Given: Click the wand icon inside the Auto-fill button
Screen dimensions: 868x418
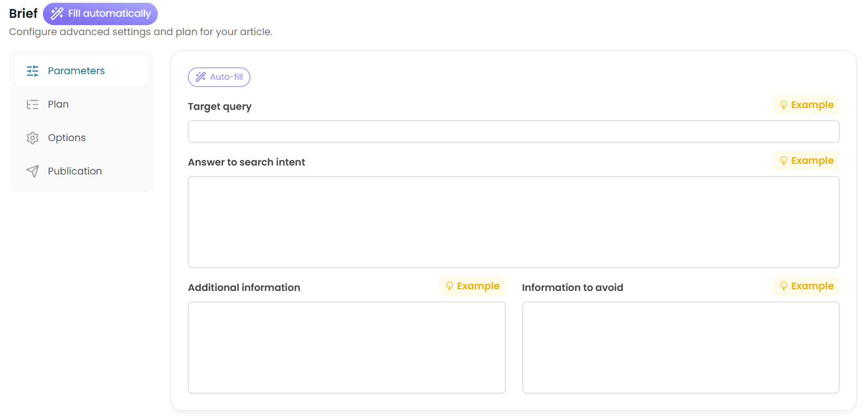Looking at the screenshot, I should point(201,77).
